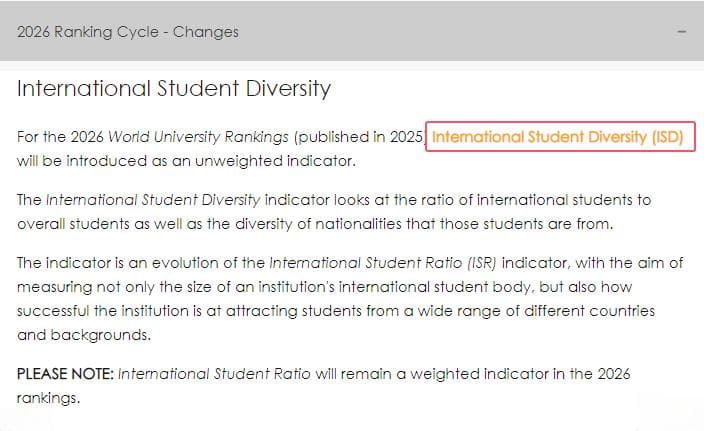Screen dimensions: 704x431
Task: Click the line starting 'successful the institution'
Action: [x=336, y=311]
